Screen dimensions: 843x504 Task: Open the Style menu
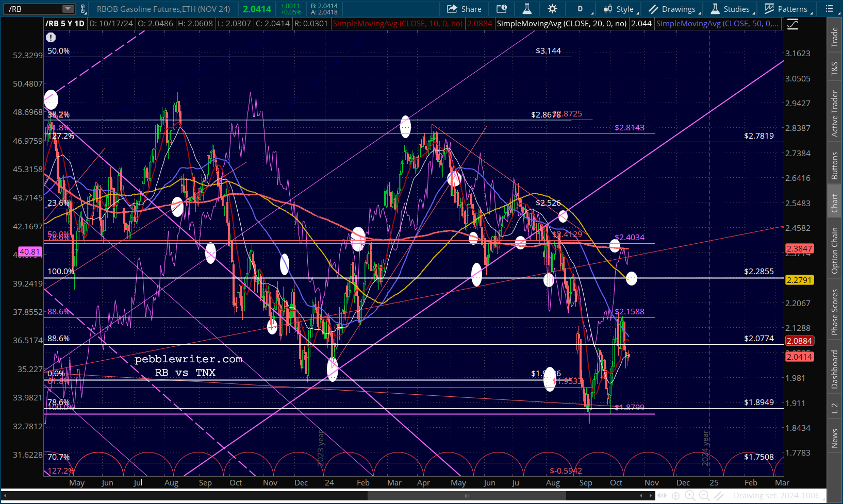tap(621, 9)
